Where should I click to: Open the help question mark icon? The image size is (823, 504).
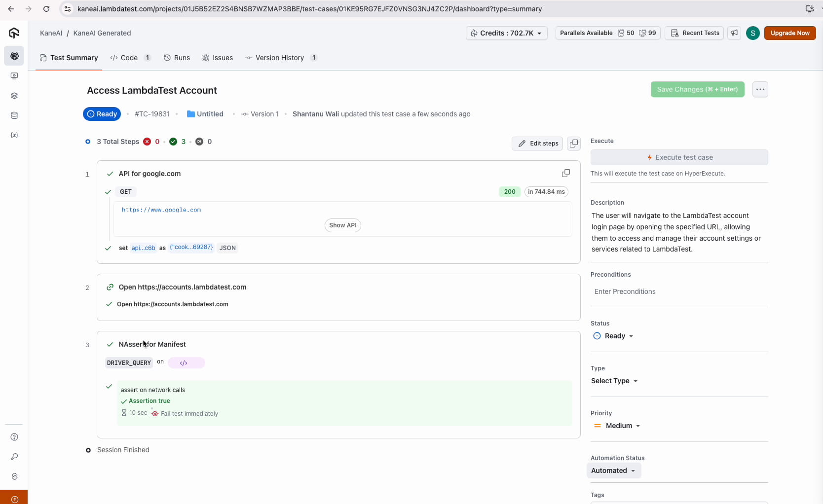(14, 437)
